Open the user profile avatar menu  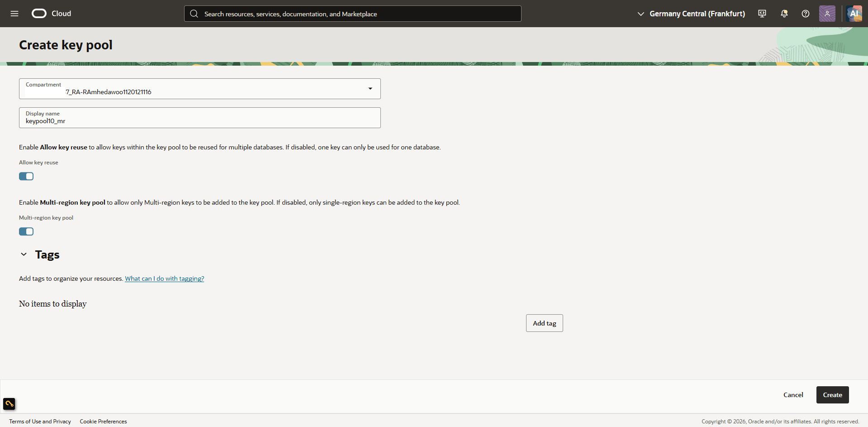(827, 14)
